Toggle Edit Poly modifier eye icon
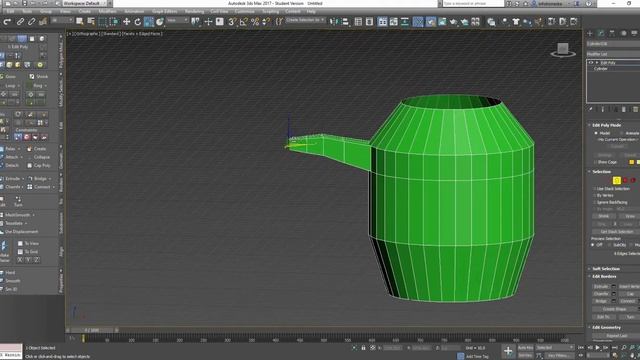640x360 pixels. coord(591,63)
